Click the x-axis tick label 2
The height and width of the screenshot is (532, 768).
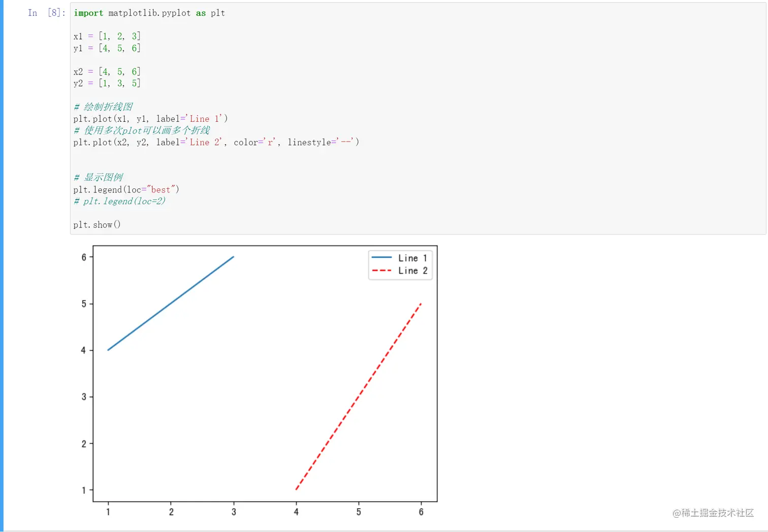pyautogui.click(x=171, y=512)
